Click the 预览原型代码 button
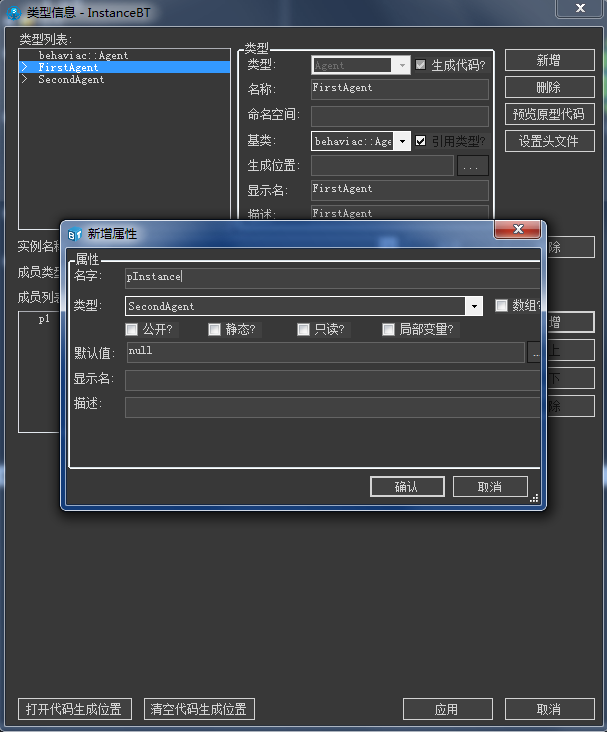 click(x=549, y=114)
